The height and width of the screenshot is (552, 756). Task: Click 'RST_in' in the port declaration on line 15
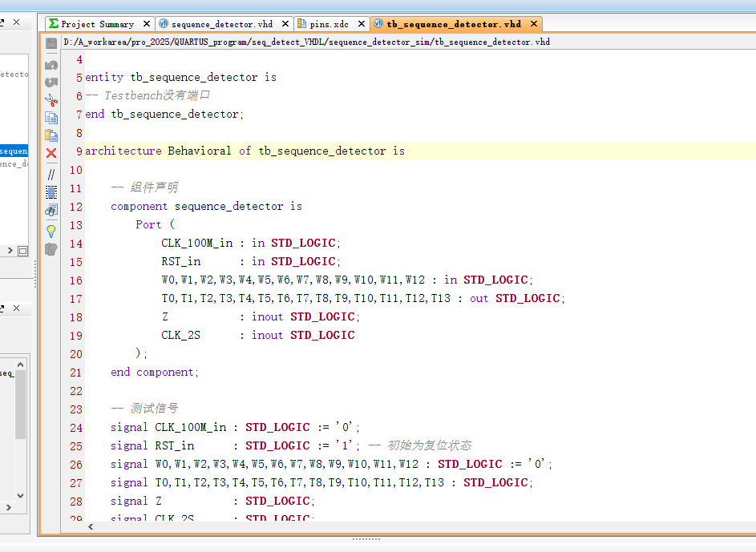[181, 261]
